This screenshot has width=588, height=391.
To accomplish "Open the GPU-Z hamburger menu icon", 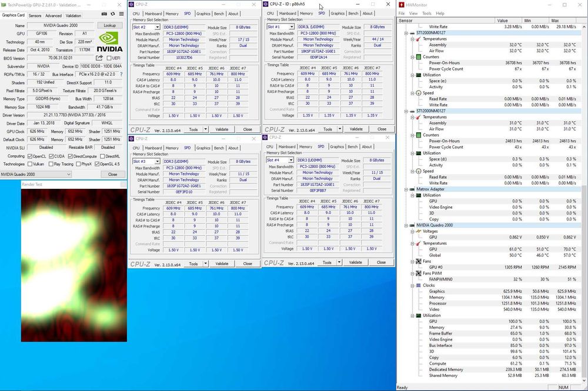I will [x=121, y=14].
